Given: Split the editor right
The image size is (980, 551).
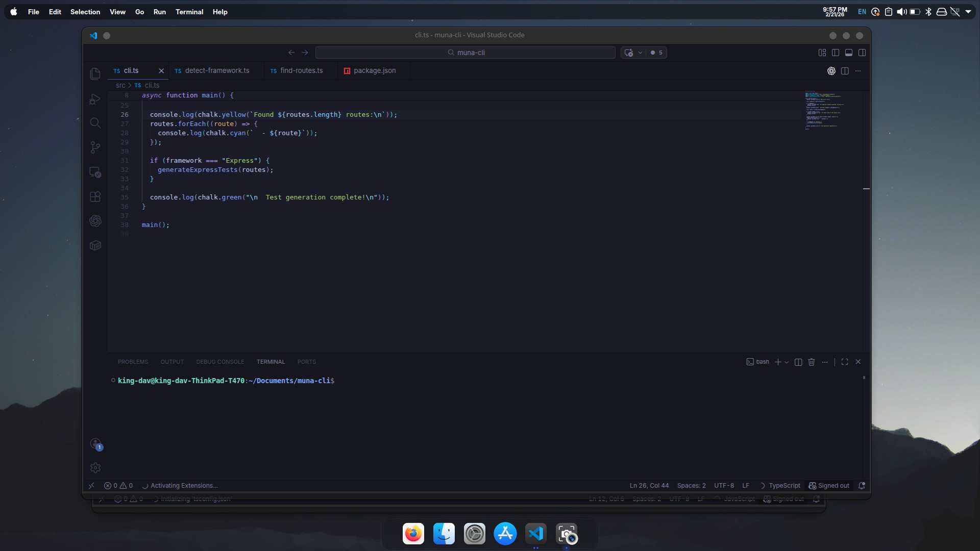Looking at the screenshot, I should (x=845, y=71).
